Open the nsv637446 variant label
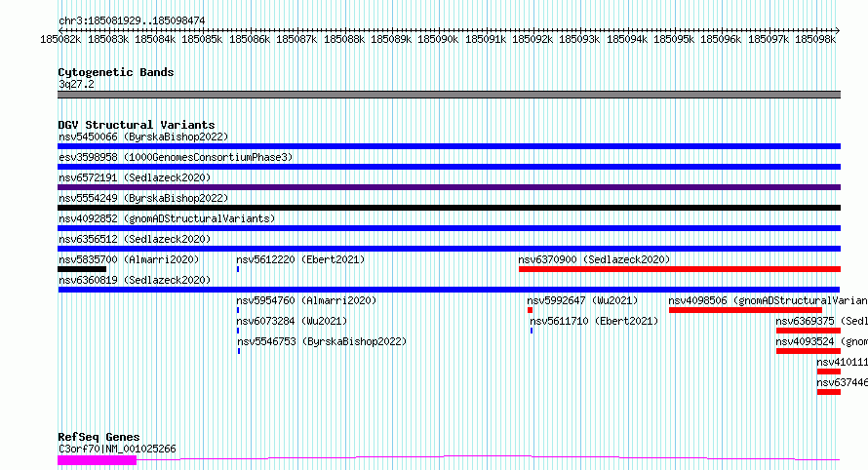The height and width of the screenshot is (470, 868). 842,382
